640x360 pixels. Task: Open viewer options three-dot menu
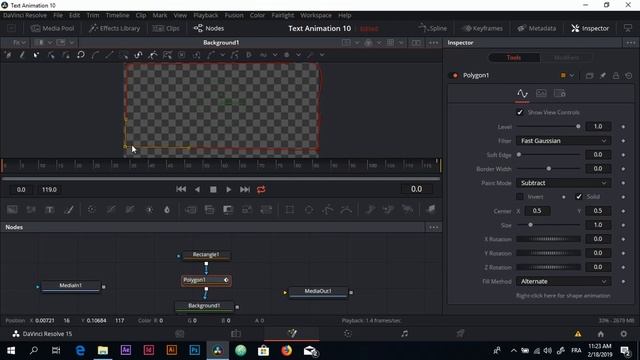pos(433,42)
